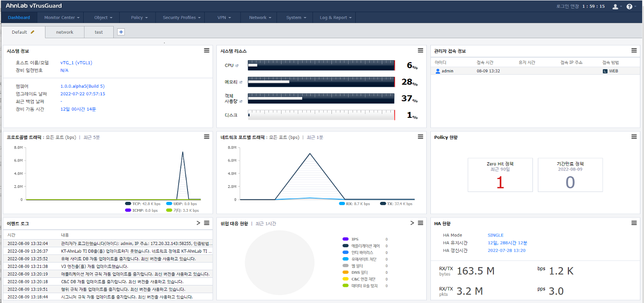Open the event log panel hamburger menu
The width and height of the screenshot is (644, 303).
(x=206, y=223)
